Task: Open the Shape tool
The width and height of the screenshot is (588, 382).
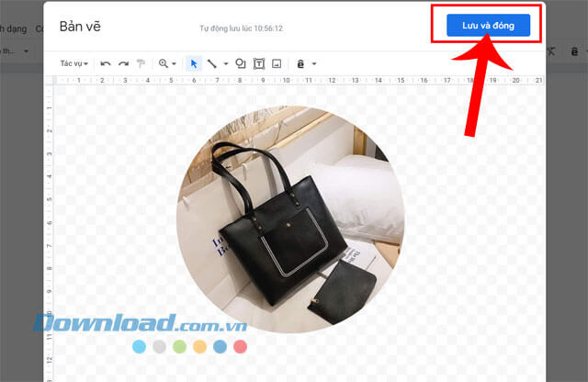Action: pos(241,63)
